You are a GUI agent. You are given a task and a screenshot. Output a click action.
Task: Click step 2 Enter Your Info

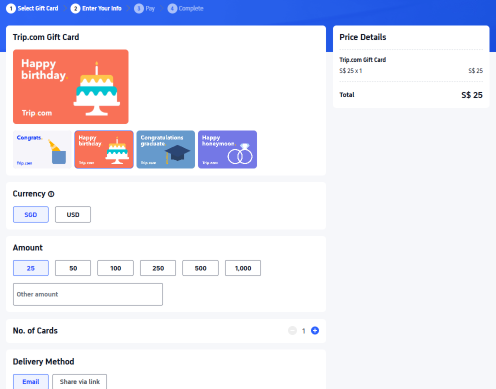pos(96,8)
